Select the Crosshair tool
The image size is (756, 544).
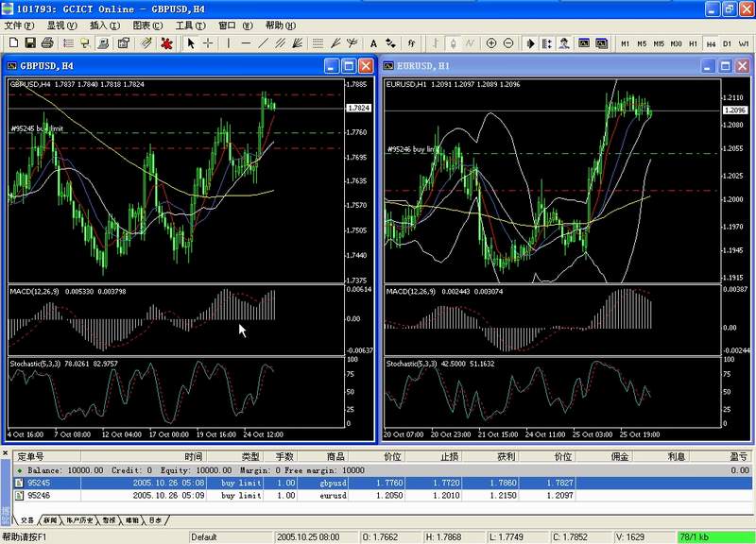208,42
